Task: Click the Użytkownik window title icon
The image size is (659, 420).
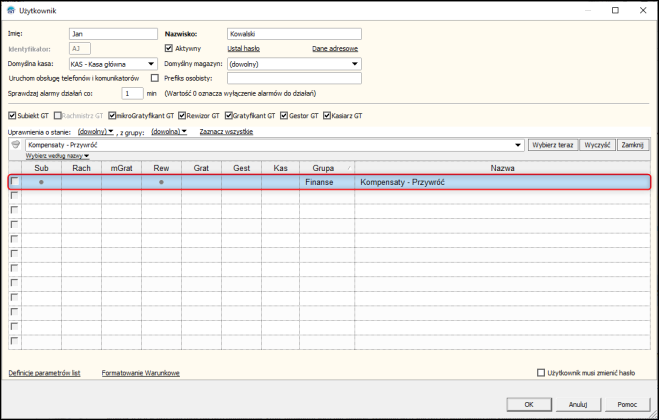Action: pos(11,11)
